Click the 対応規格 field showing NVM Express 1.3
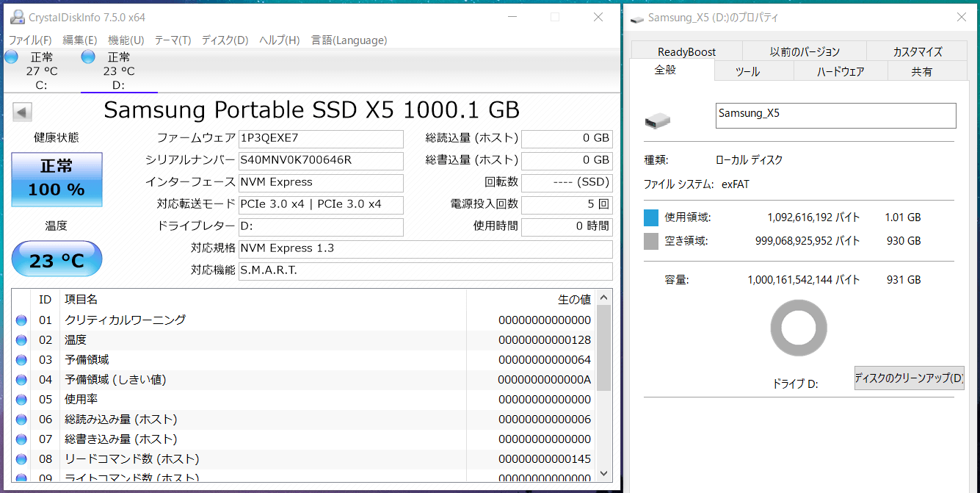This screenshot has height=493, width=980. tap(426, 248)
